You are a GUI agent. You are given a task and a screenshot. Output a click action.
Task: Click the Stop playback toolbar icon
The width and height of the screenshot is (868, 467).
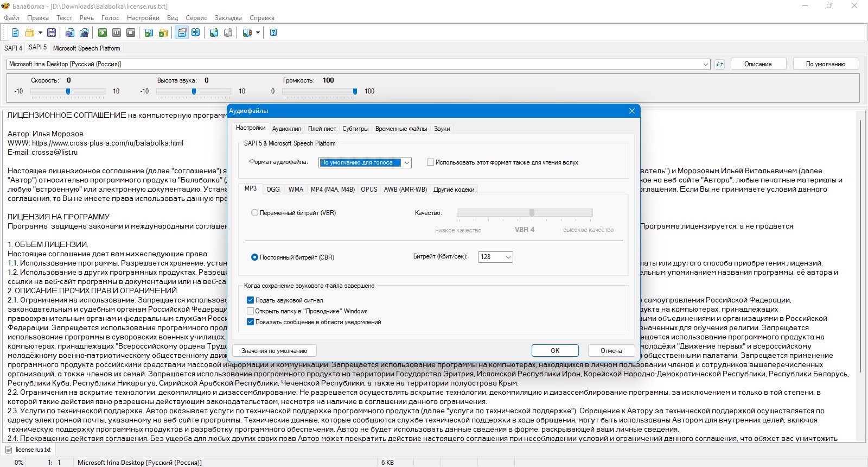coord(131,33)
